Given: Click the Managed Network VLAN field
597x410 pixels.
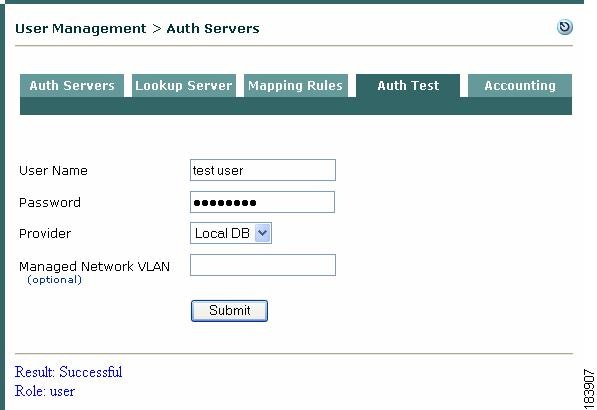Looking at the screenshot, I should (x=263, y=265).
